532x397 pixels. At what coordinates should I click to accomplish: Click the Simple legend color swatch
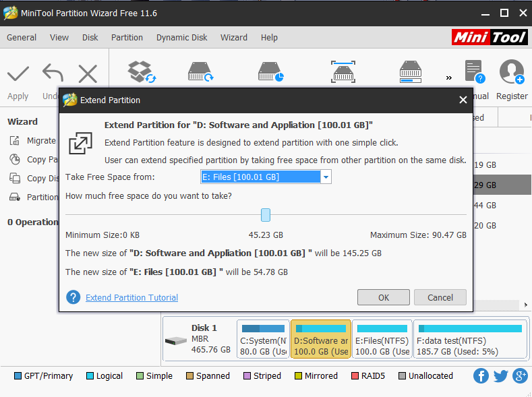140,375
